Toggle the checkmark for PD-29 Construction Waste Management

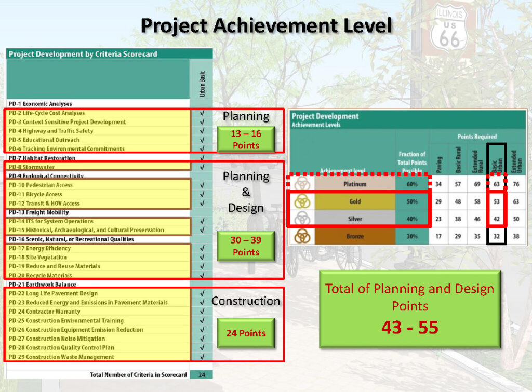point(202,357)
